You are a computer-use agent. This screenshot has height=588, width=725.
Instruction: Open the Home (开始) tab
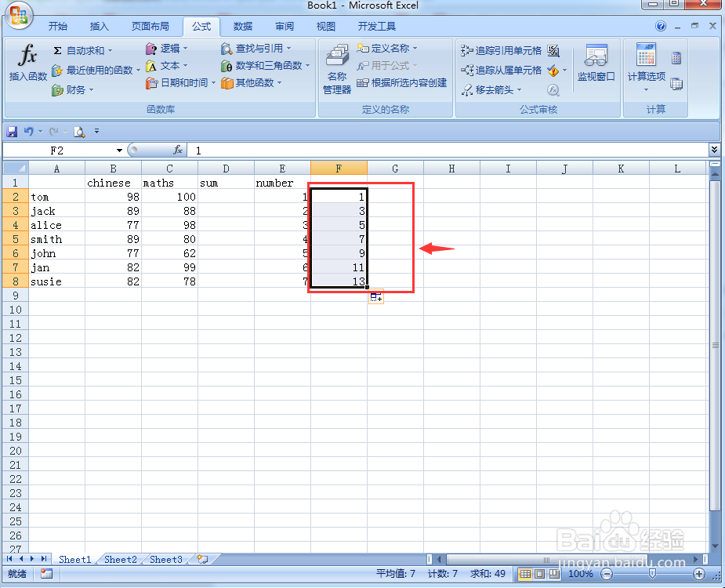point(58,27)
